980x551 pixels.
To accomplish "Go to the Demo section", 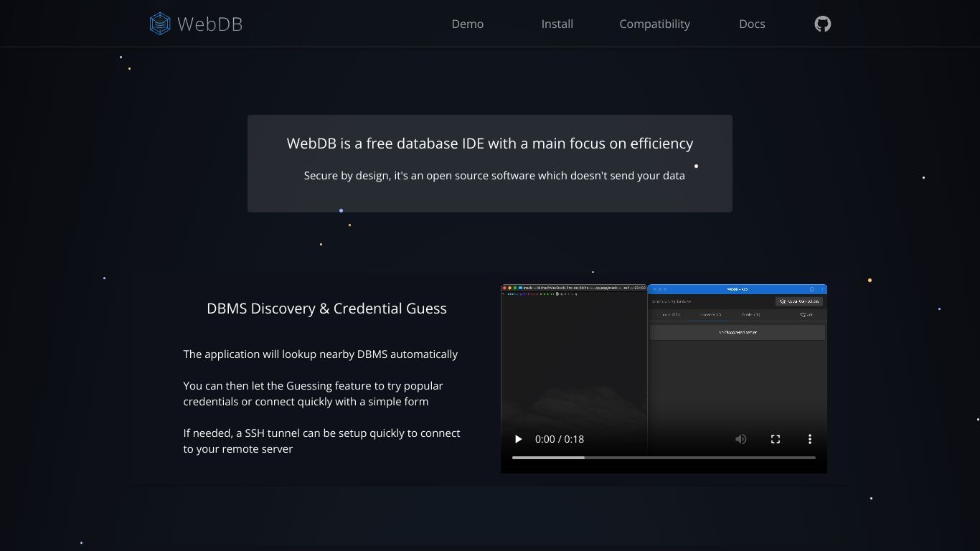I will coord(468,24).
